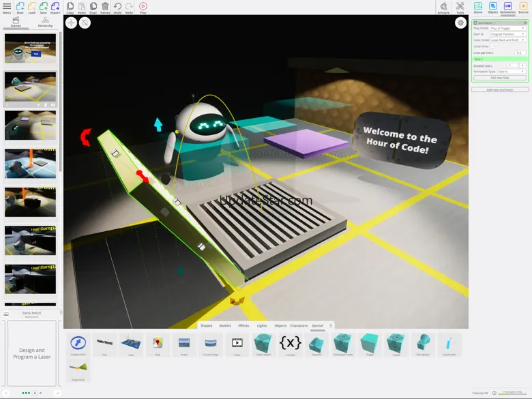Screen dimensions: 532x399
Task: Click the Export icon
Action: 55,8
